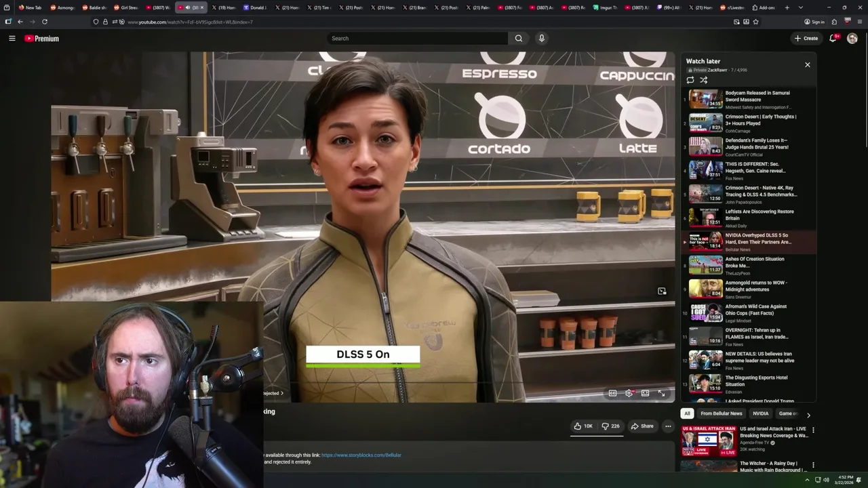Reload the page with the refresh icon

click(x=45, y=22)
